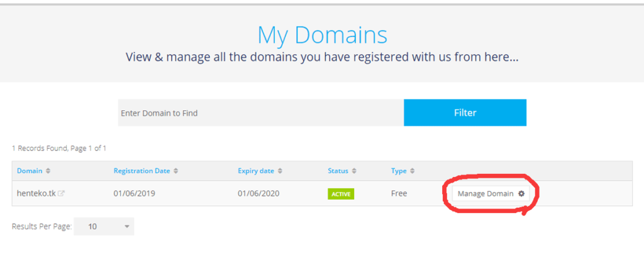644x269 pixels.
Task: Select the henteko.tk domain name
Action: point(36,193)
